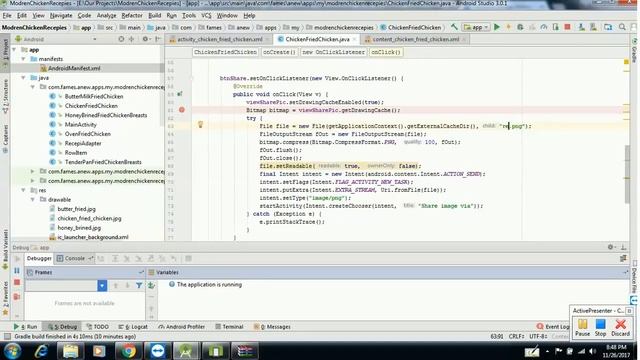This screenshot has width=640, height=360.
Task: Open AndroidManifest.xml in the project tree
Action: 74,68
